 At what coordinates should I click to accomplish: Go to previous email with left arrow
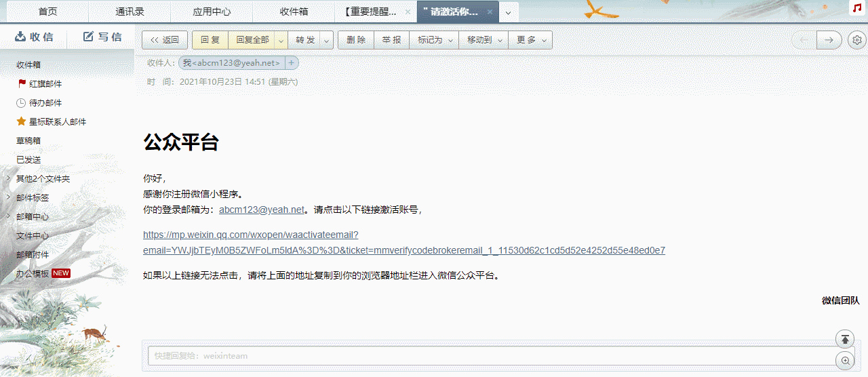coord(804,40)
